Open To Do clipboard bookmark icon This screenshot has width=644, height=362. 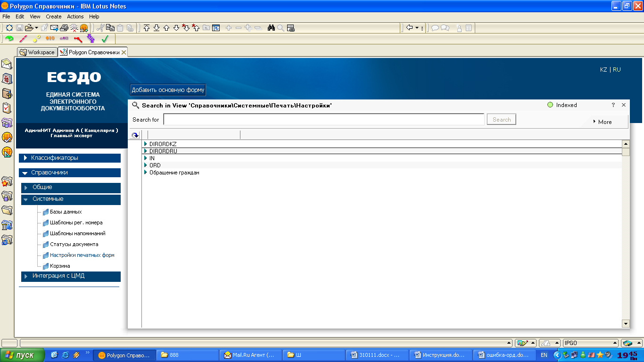point(7,108)
